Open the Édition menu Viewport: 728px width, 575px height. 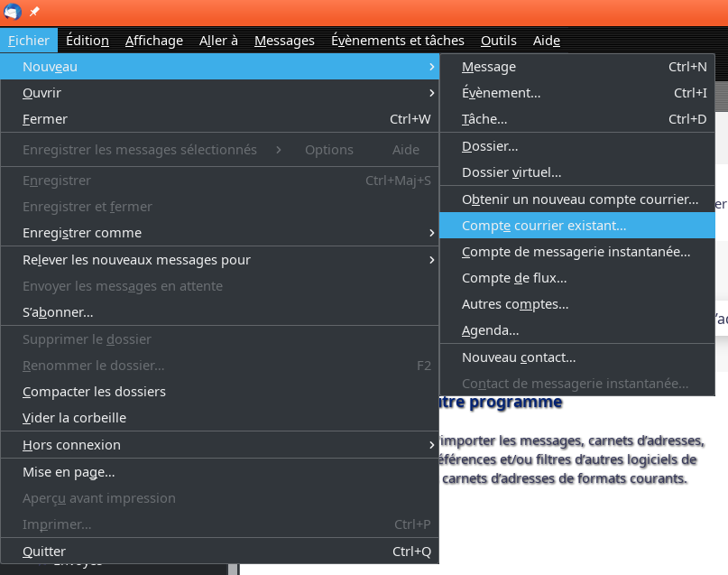pyautogui.click(x=88, y=40)
